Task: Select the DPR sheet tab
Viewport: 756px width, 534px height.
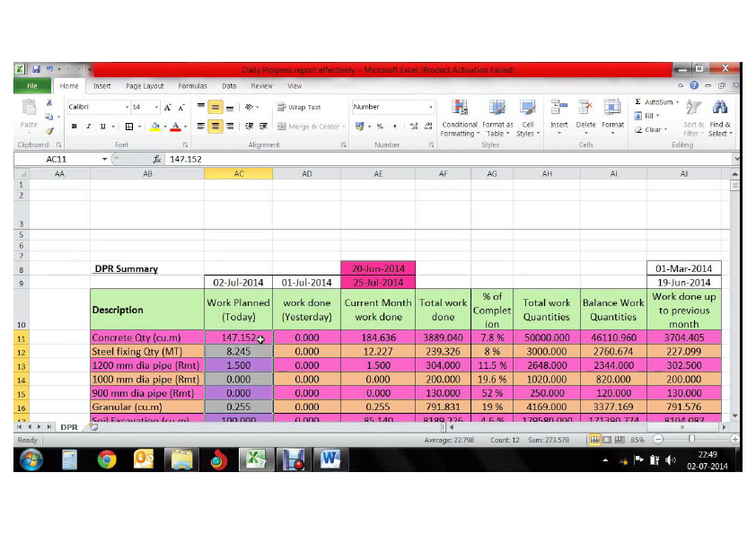Action: 68,428
